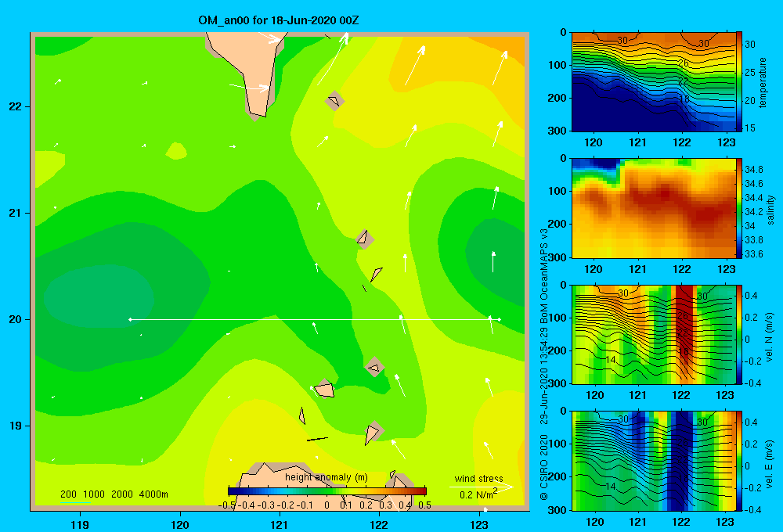Click the 14 contour label in vel. E panel
This screenshot has width=783, height=532.
point(610,486)
